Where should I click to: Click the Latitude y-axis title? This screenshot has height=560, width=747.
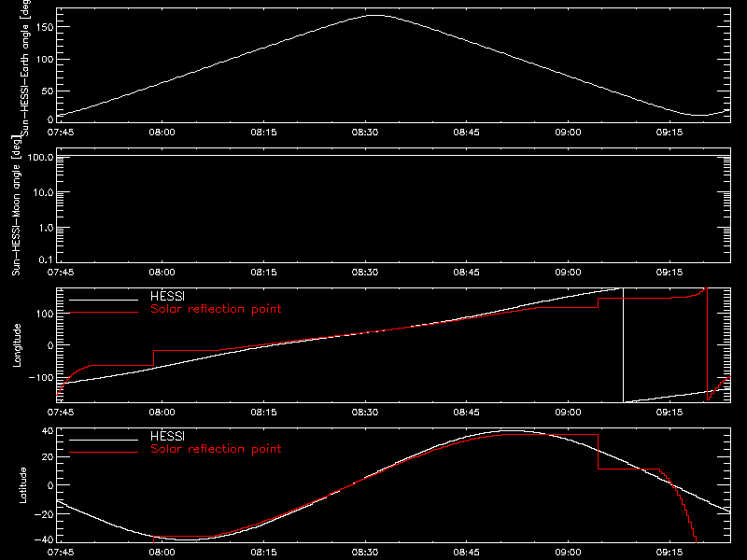(x=22, y=485)
